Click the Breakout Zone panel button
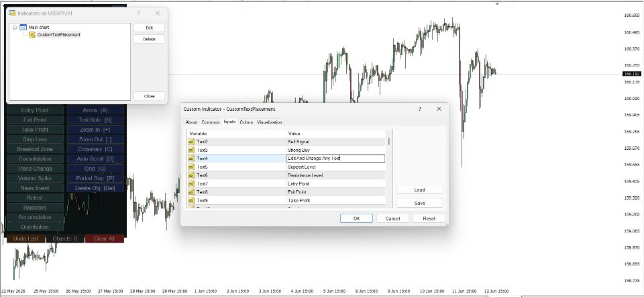644x297 pixels. click(x=35, y=149)
